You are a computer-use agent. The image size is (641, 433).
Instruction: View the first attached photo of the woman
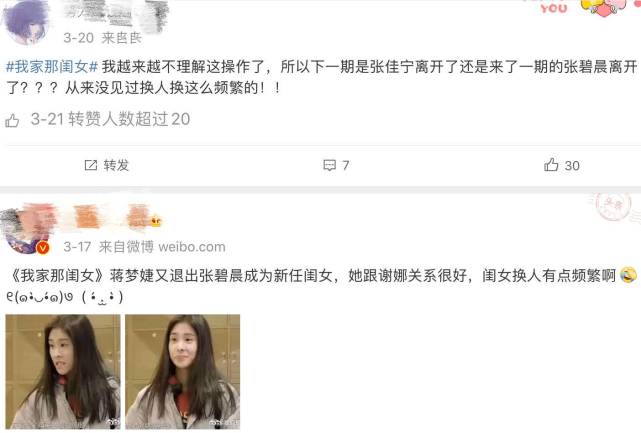click(x=63, y=372)
